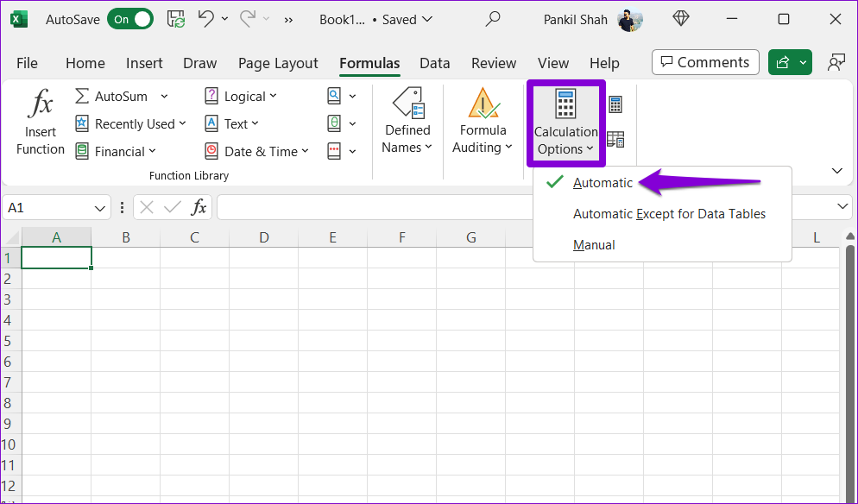858x504 pixels.
Task: Click the Financial functions icon
Action: 83,151
